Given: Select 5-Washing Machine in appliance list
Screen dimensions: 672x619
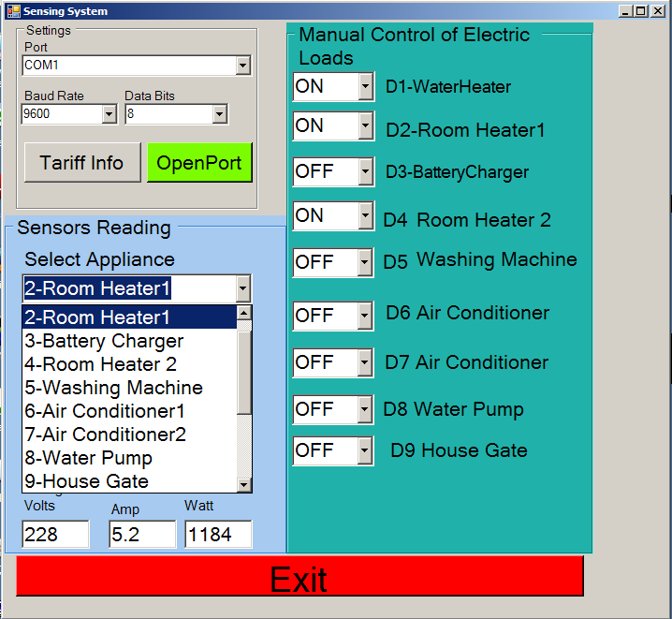Looking at the screenshot, I should tap(113, 388).
